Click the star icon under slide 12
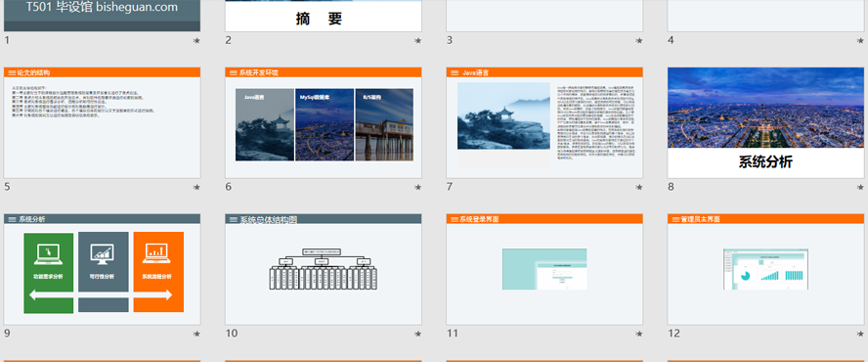The image size is (868, 362). tap(861, 334)
